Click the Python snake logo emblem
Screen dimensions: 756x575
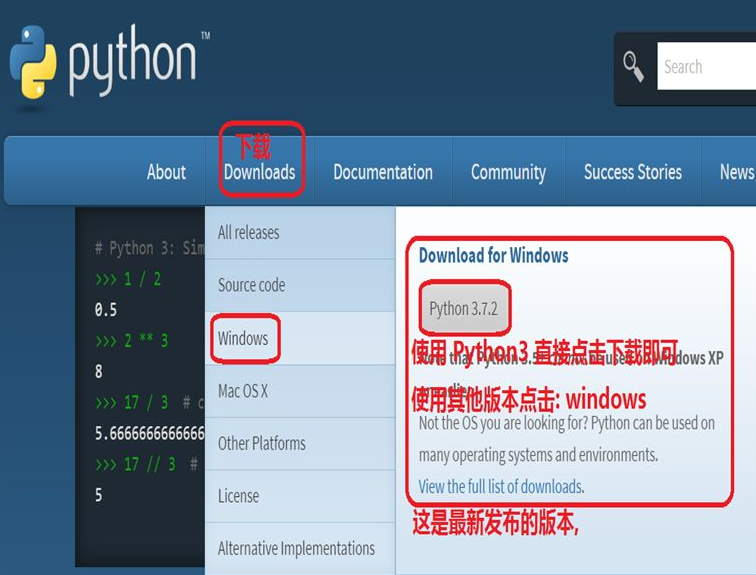pos(33,62)
